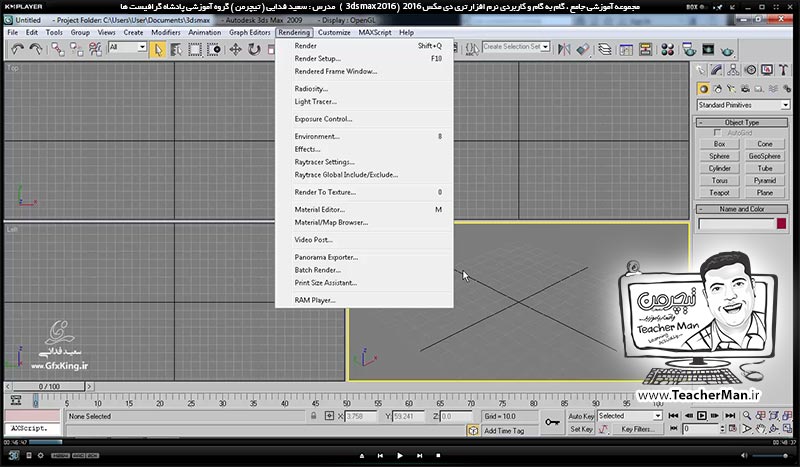Open the Schematic View icon
The image size is (800, 467).
[645, 49]
